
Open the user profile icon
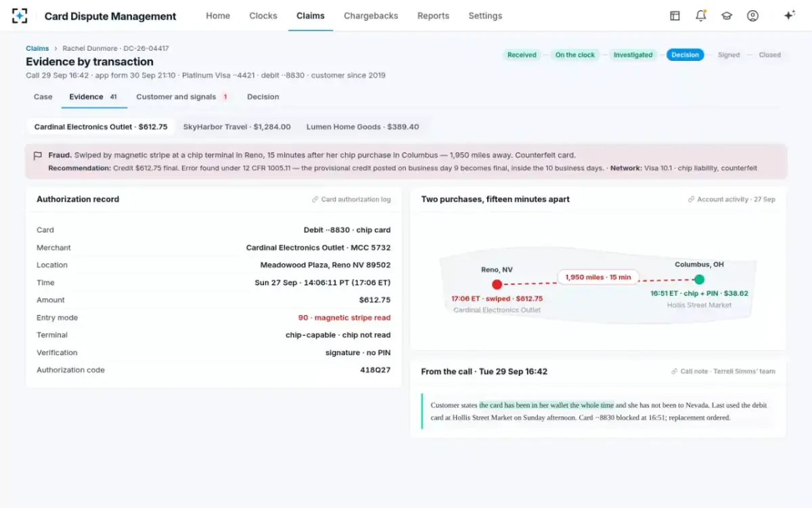[752, 16]
